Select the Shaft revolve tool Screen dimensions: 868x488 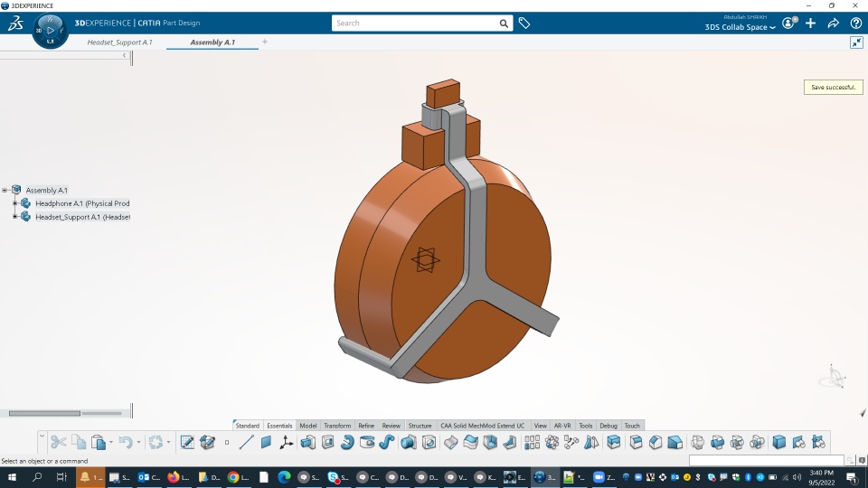pyautogui.click(x=347, y=442)
